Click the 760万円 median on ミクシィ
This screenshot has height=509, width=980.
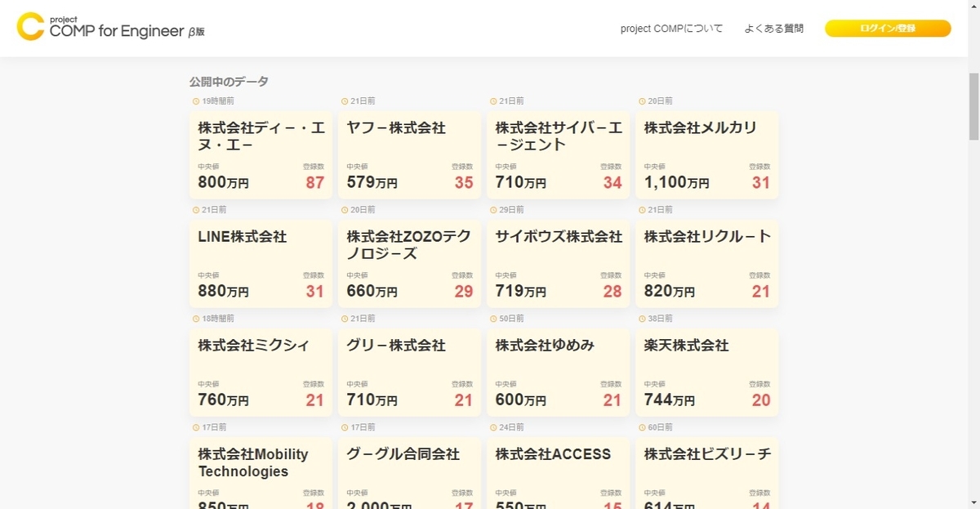pos(223,400)
